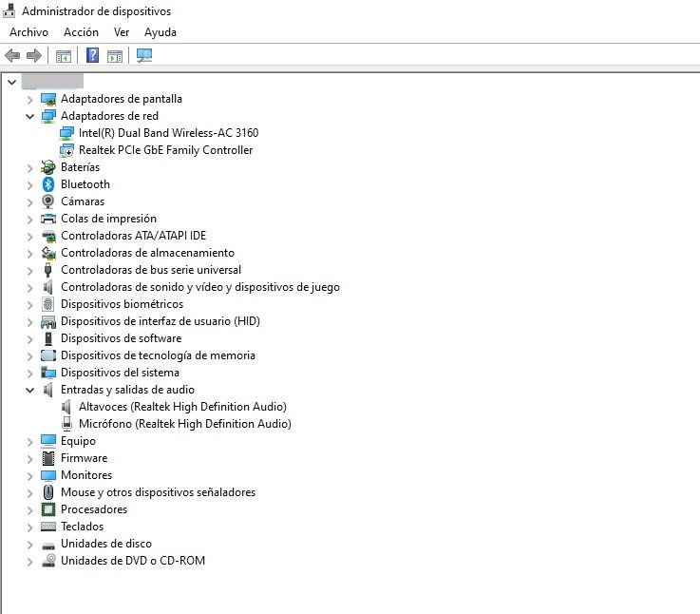Expand the Teclados category
Viewport: 700px width, 614px height.
(29, 527)
